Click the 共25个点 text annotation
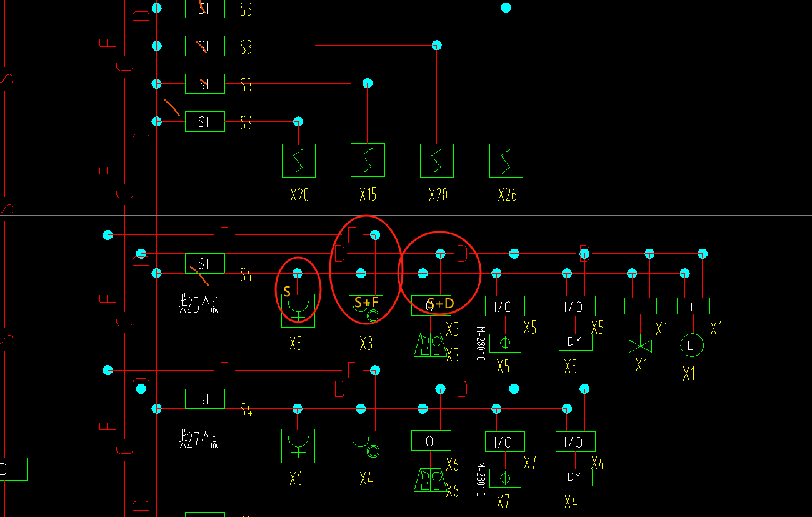The height and width of the screenshot is (517, 812). click(x=198, y=304)
